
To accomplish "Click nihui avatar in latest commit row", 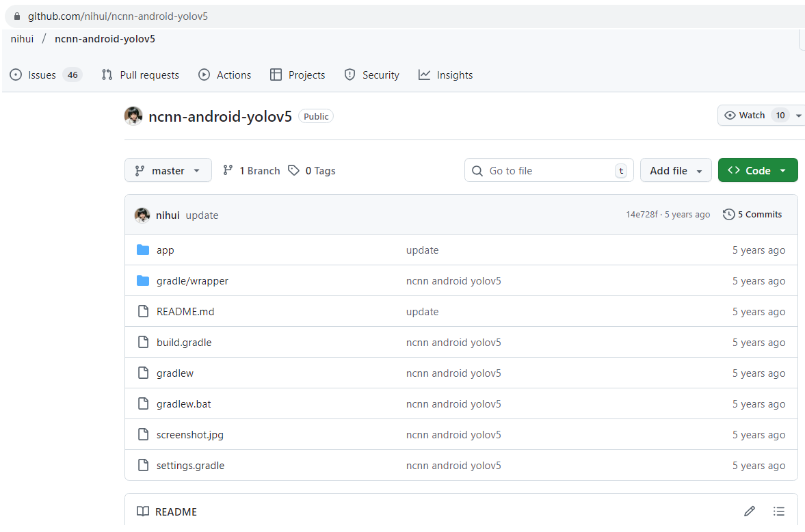I will coord(142,215).
